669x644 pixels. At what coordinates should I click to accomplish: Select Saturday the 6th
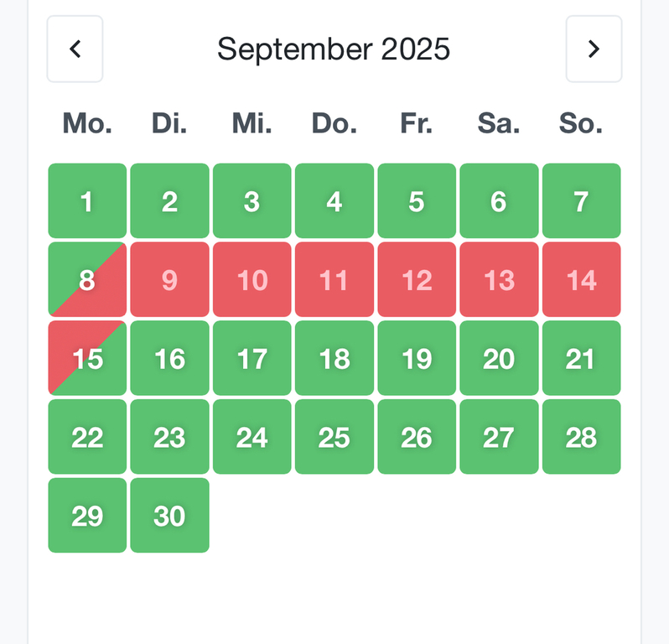499,201
